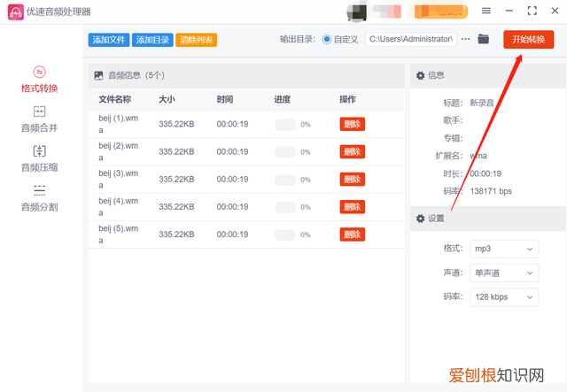Open the hamburger menu in title bar
The width and height of the screenshot is (567, 392).
point(486,11)
